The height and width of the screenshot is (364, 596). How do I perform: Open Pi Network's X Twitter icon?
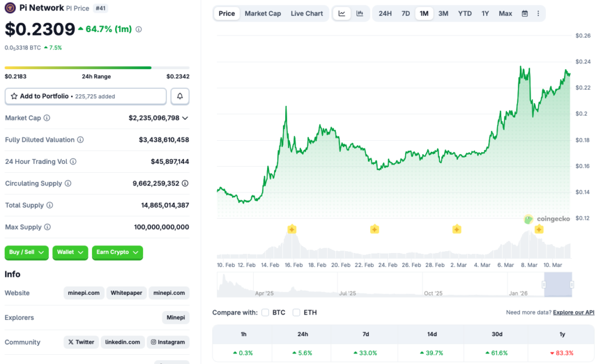click(80, 342)
